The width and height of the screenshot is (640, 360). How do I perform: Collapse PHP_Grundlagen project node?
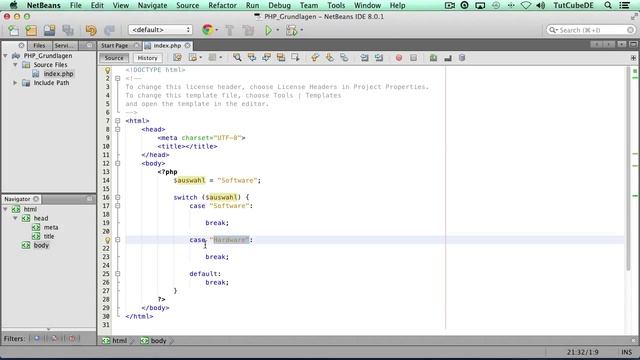click(x=6, y=56)
